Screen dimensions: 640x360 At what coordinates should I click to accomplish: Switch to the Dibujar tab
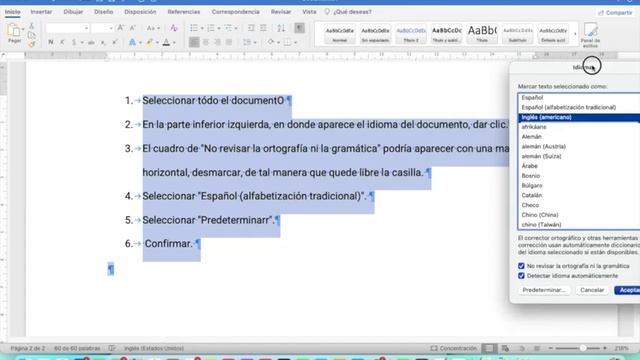click(x=73, y=12)
